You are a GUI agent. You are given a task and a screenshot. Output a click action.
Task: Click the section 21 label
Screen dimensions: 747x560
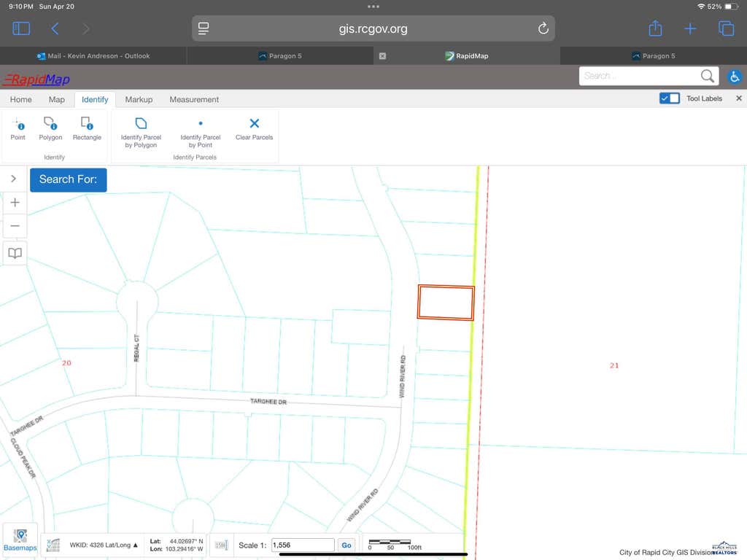(614, 365)
